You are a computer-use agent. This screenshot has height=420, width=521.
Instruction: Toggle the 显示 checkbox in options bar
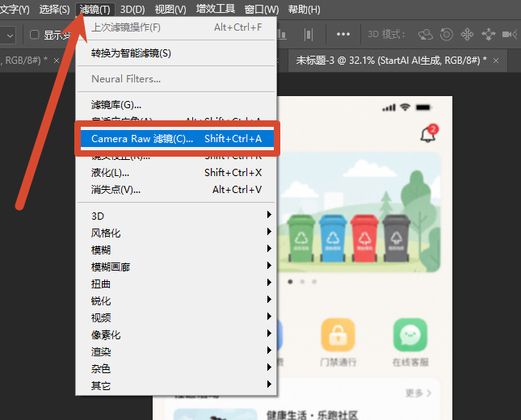point(34,35)
